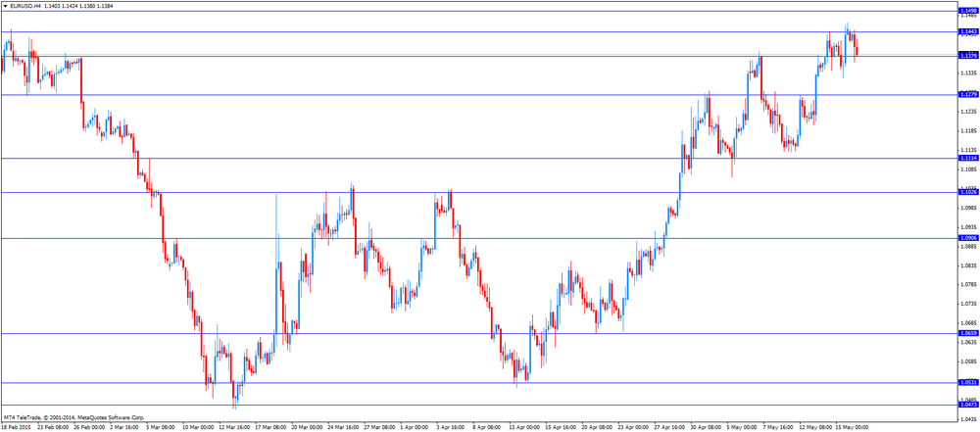Click the 1.0835 price scale value

pyautogui.click(x=969, y=265)
